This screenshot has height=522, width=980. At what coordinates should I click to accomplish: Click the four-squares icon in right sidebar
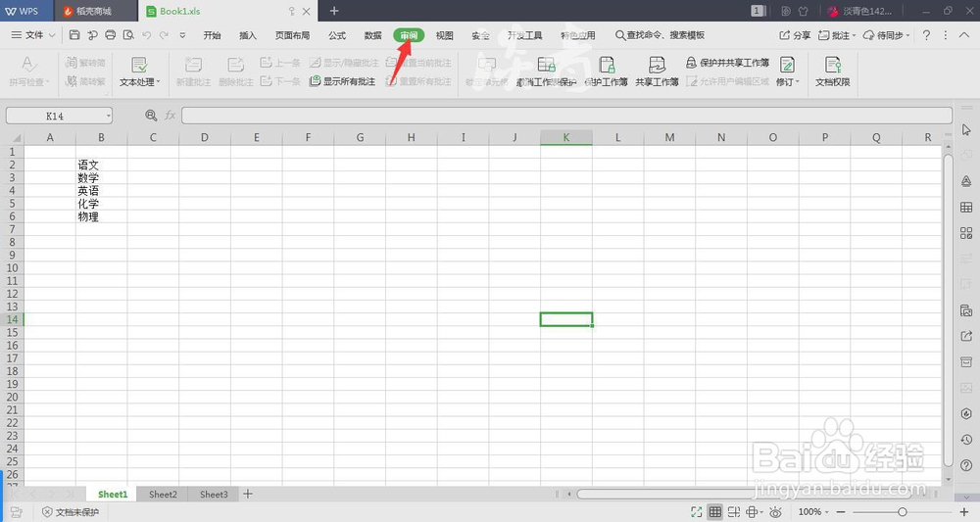(966, 233)
